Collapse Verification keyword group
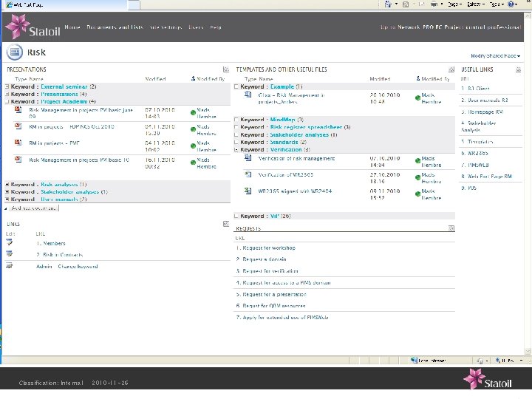The height and width of the screenshot is (399, 532). (x=236, y=149)
